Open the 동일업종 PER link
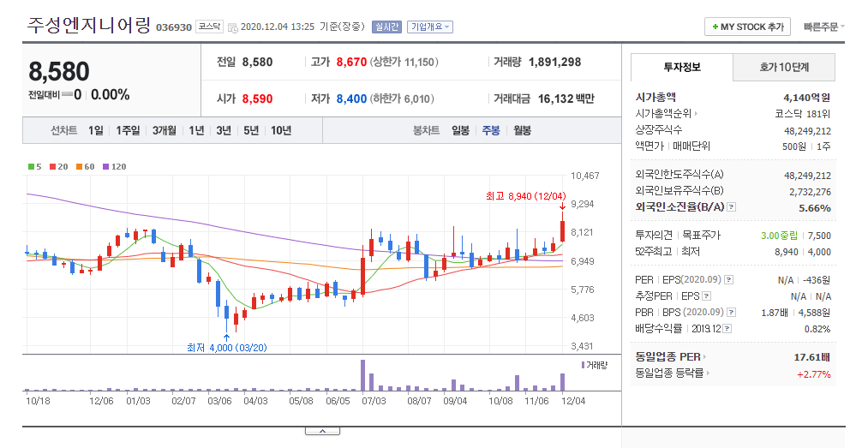The height and width of the screenshot is (448, 868). click(668, 357)
